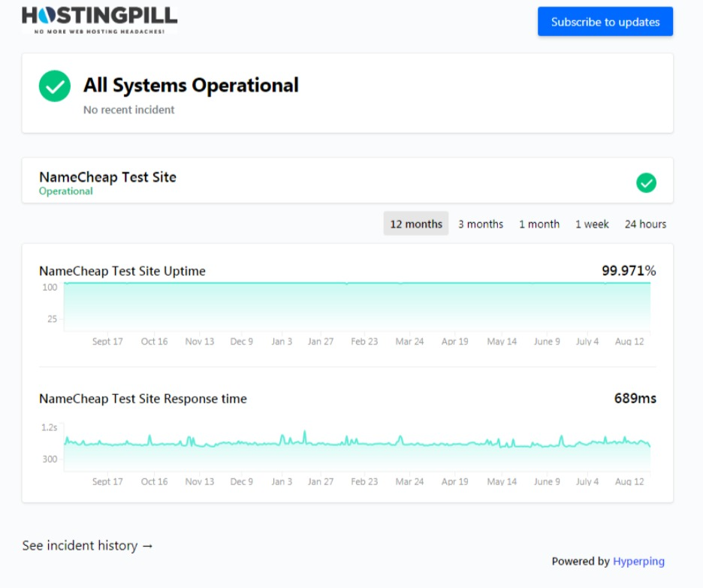Click the response time chart line
Screen dimensions: 703x588
(357, 443)
